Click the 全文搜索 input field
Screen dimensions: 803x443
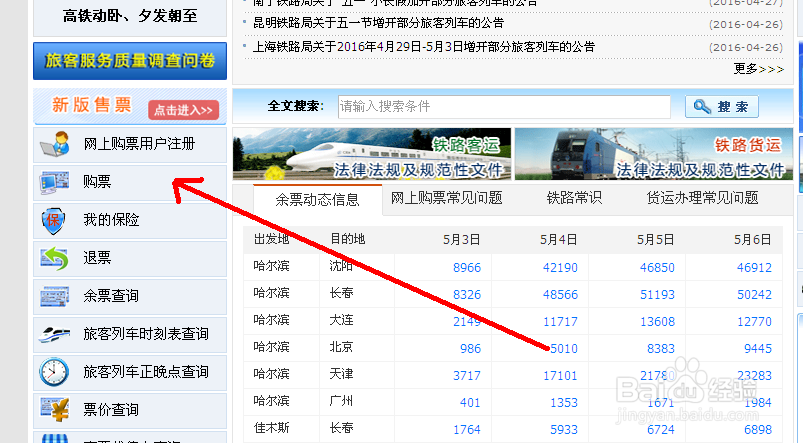pos(504,107)
